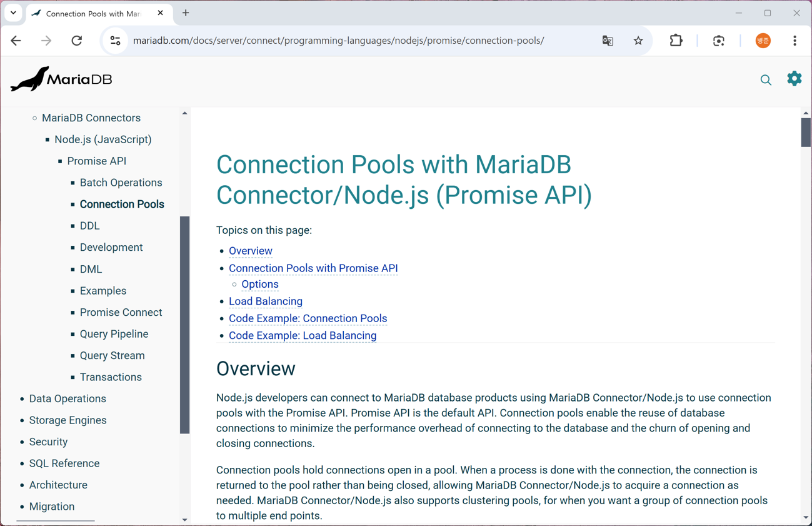Viewport: 812px width, 526px height.
Task: Open Transactions sidebar page
Action: point(111,377)
